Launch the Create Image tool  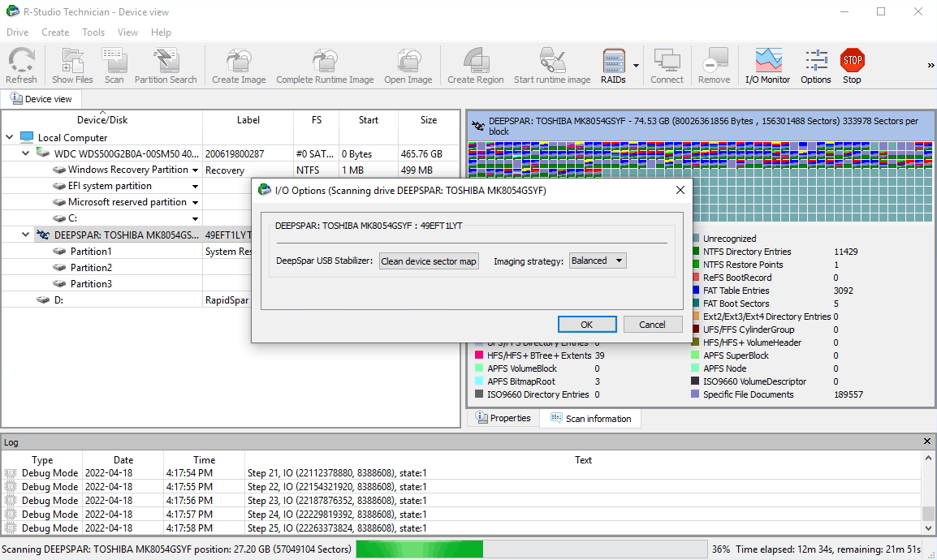tap(238, 65)
